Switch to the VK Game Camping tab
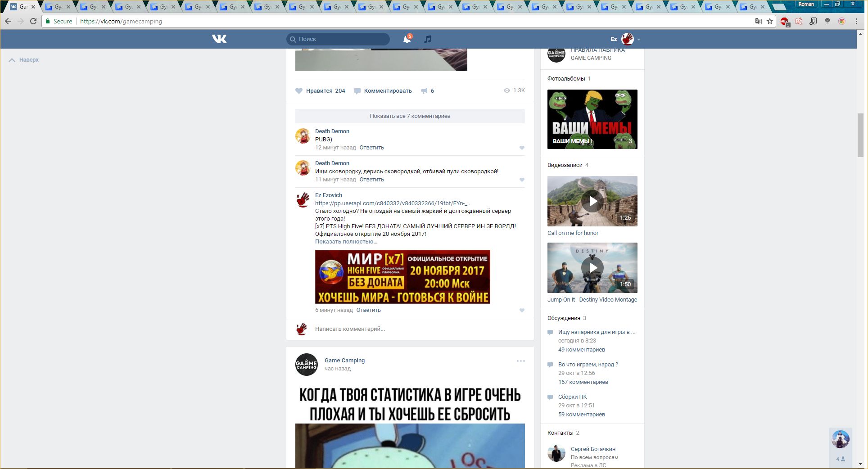 21,7
